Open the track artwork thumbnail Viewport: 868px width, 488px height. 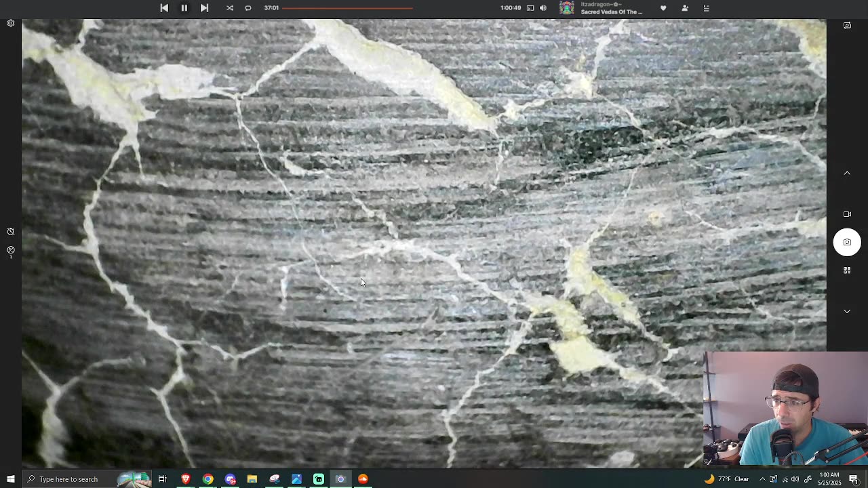(x=567, y=8)
